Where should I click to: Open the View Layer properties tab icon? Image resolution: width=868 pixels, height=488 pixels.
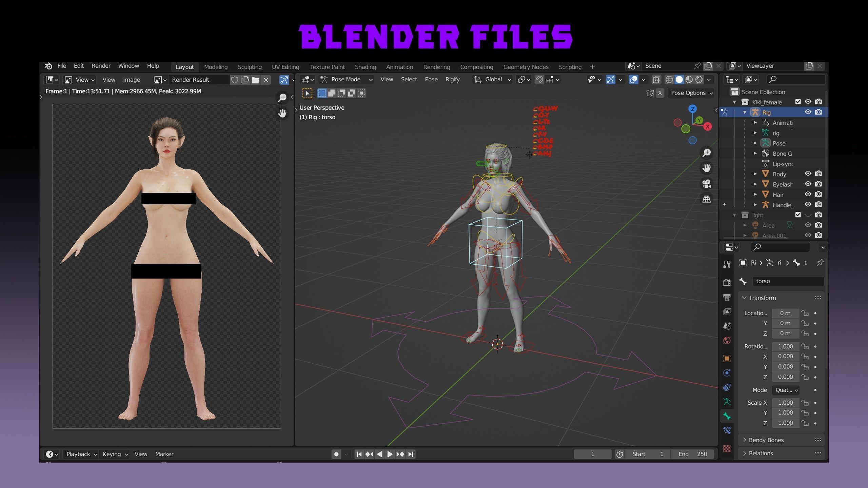tap(727, 311)
